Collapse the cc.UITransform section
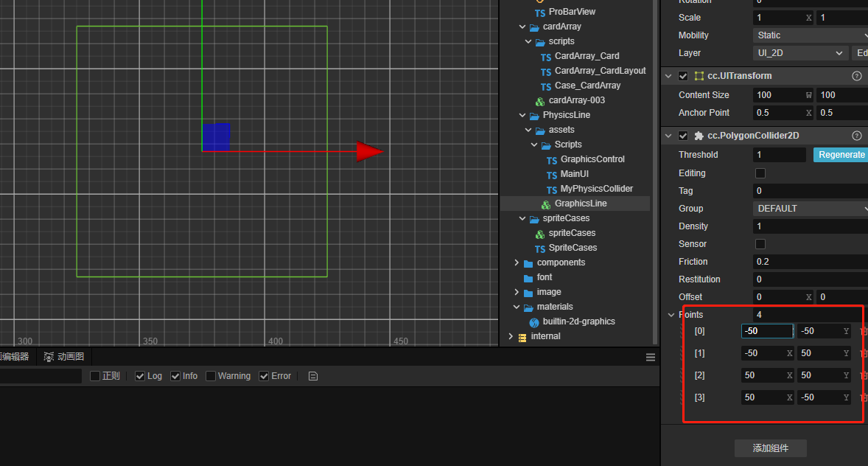Viewport: 868px width, 466px height. [x=668, y=76]
